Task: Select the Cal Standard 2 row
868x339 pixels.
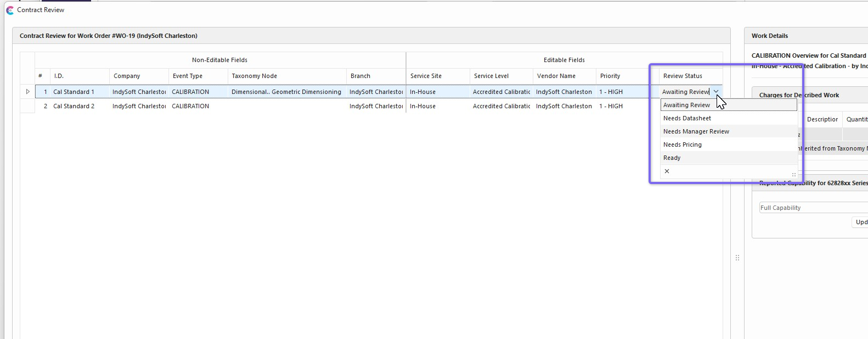Action: click(x=74, y=106)
